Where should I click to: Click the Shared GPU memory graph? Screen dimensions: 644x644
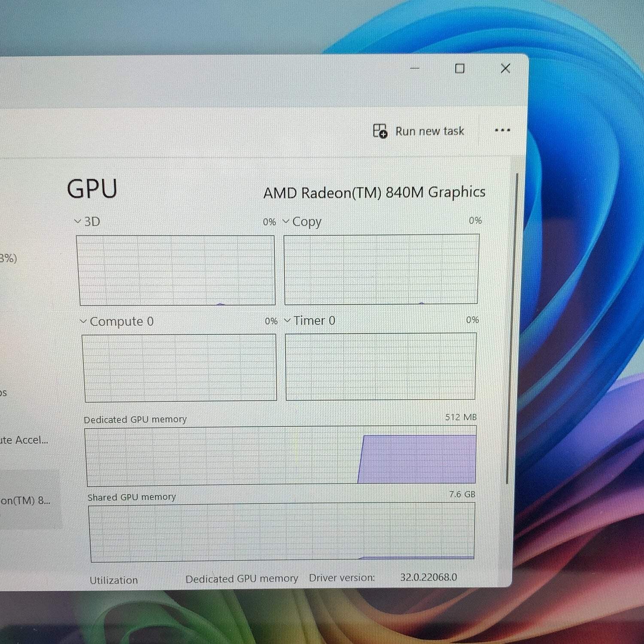click(x=282, y=532)
